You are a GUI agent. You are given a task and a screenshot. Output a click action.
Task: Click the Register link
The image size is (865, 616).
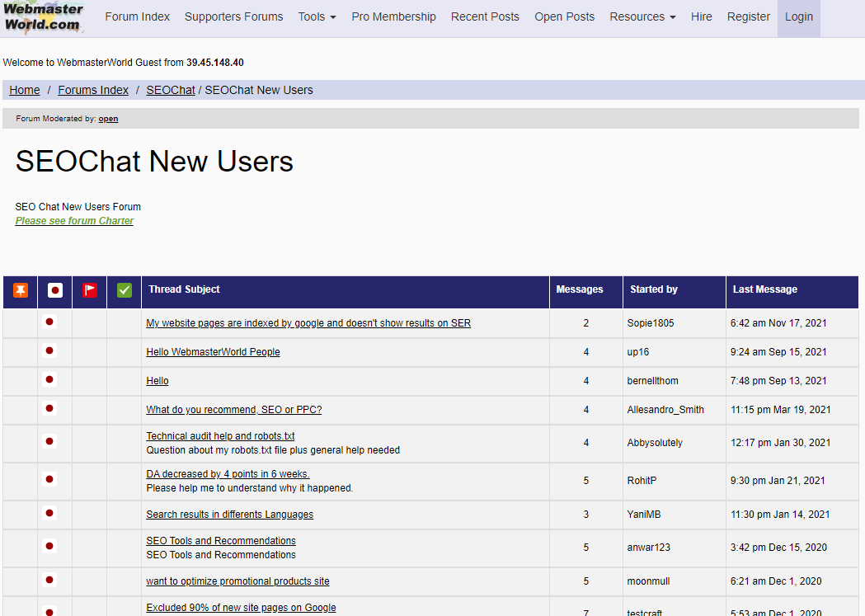click(749, 17)
